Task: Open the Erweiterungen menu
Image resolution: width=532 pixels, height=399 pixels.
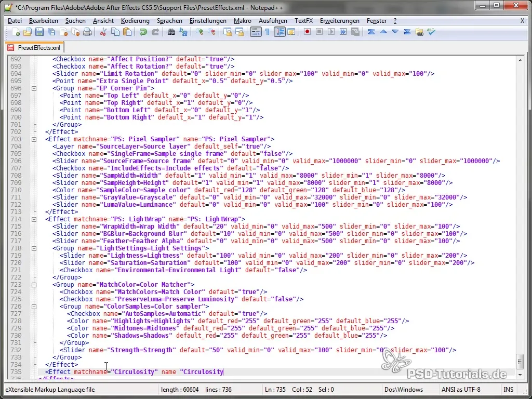Action: 340,21
